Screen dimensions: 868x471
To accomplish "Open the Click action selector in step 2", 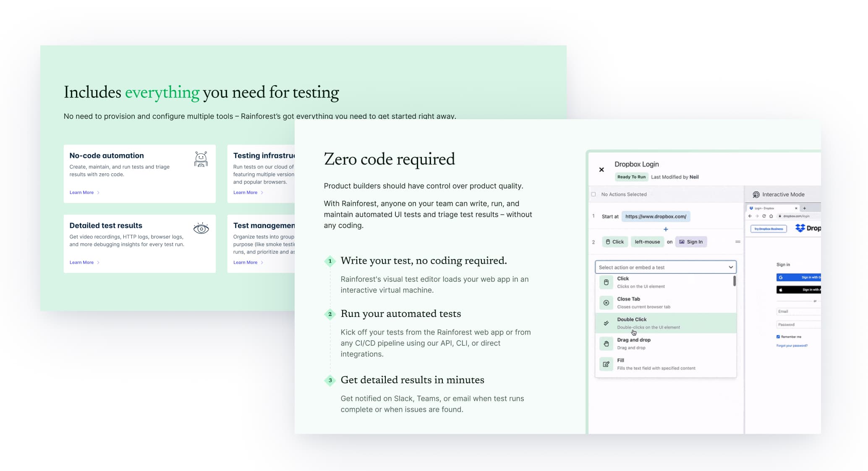I will 614,242.
